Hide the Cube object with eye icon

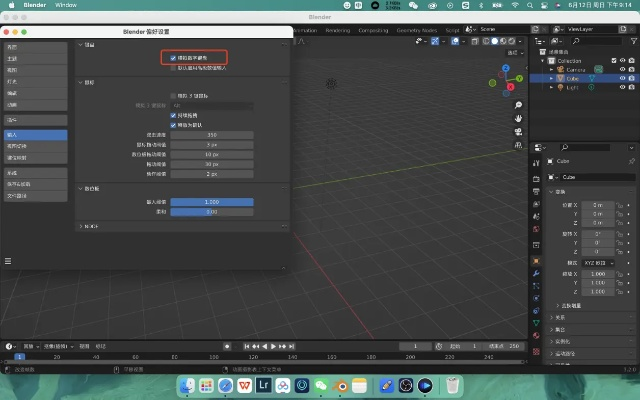pyautogui.click(x=621, y=79)
